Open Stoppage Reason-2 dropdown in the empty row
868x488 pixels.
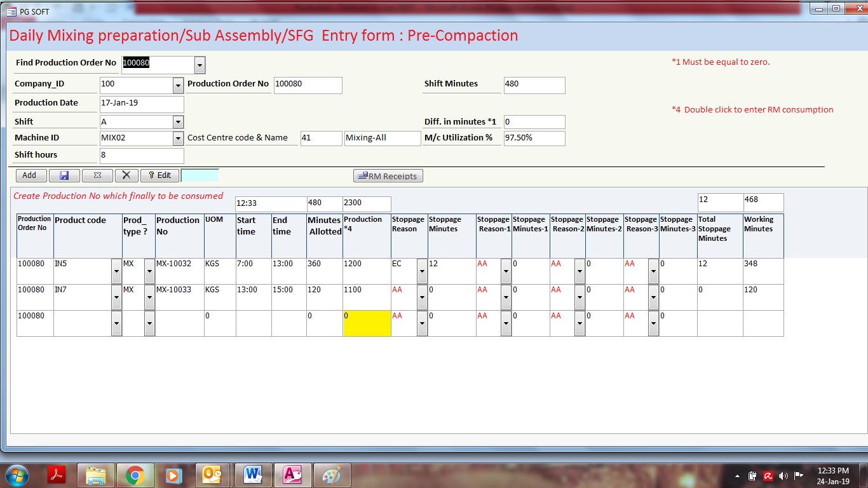click(x=580, y=323)
